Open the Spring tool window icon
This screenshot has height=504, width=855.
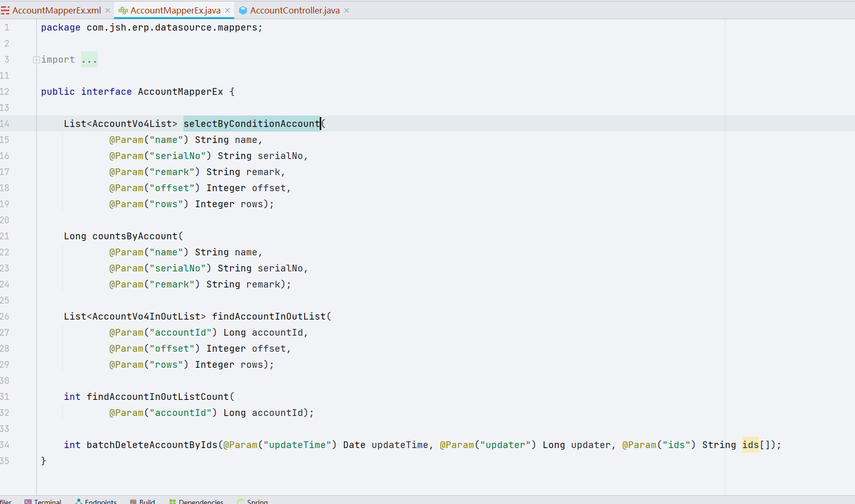(x=239, y=501)
